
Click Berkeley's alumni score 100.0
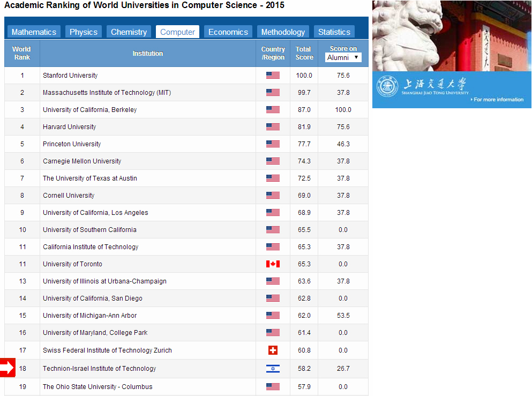pyautogui.click(x=343, y=110)
